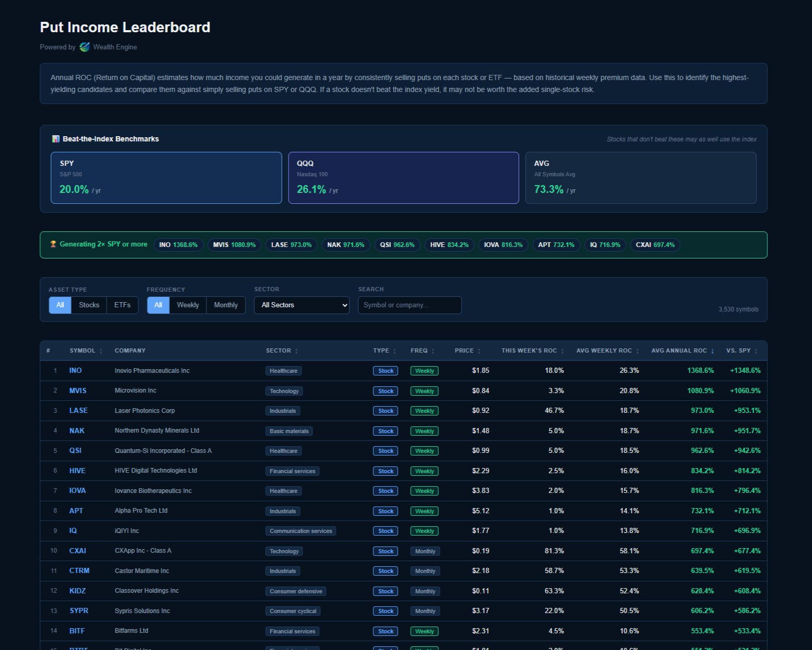The width and height of the screenshot is (812, 650).
Task: Click the QQQ Nasdaq 100 benchmark card
Action: pyautogui.click(x=403, y=177)
